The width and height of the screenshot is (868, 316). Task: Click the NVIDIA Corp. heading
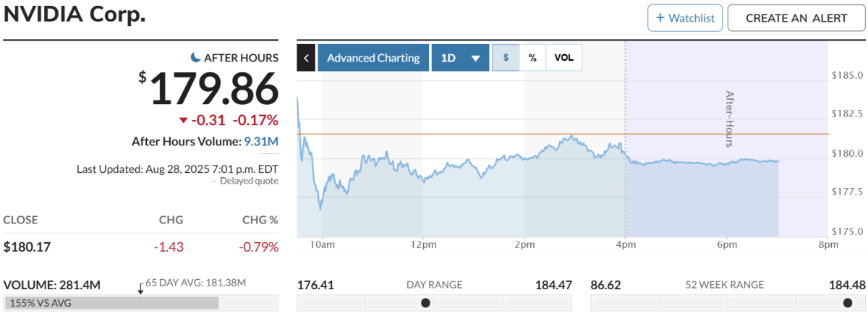pyautogui.click(x=75, y=14)
